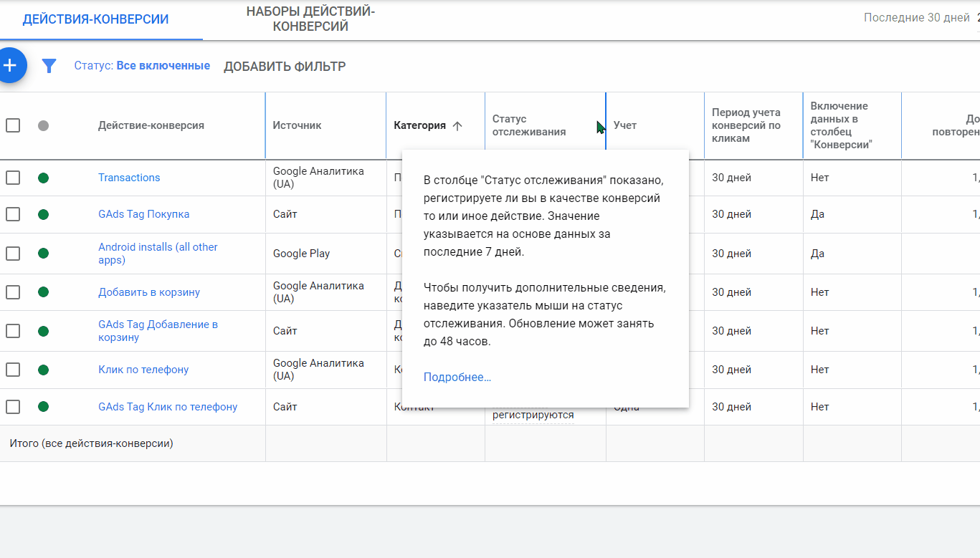Check the Добавить в корзину row checkbox

coord(13,292)
